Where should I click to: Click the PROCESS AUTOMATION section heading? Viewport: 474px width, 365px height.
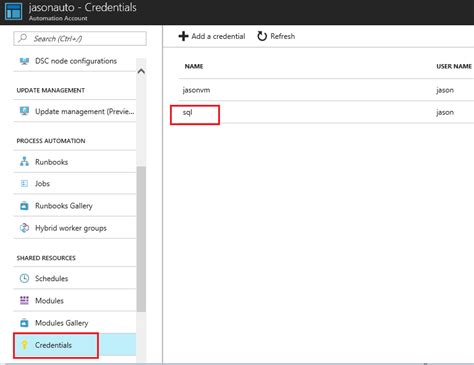click(51, 141)
